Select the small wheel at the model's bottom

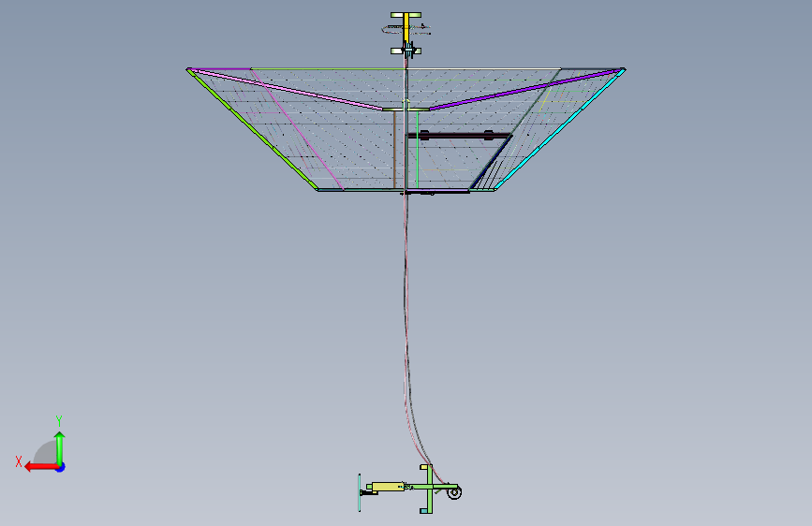point(454,492)
